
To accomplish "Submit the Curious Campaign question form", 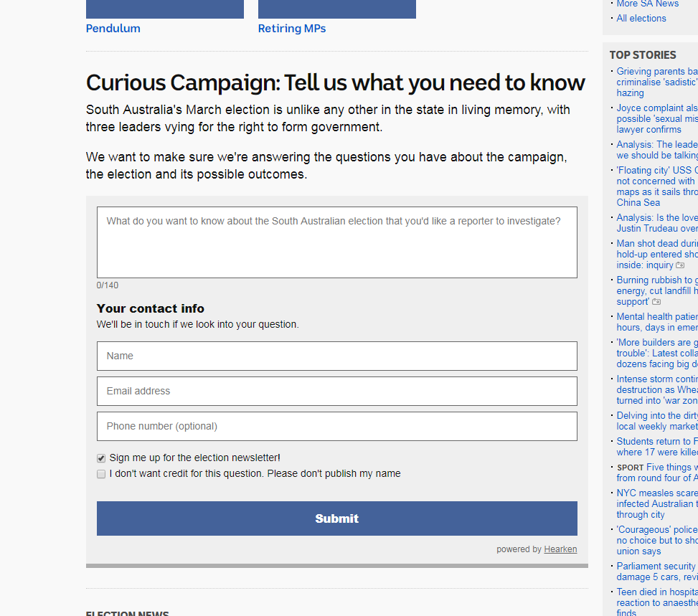I will point(336,518).
